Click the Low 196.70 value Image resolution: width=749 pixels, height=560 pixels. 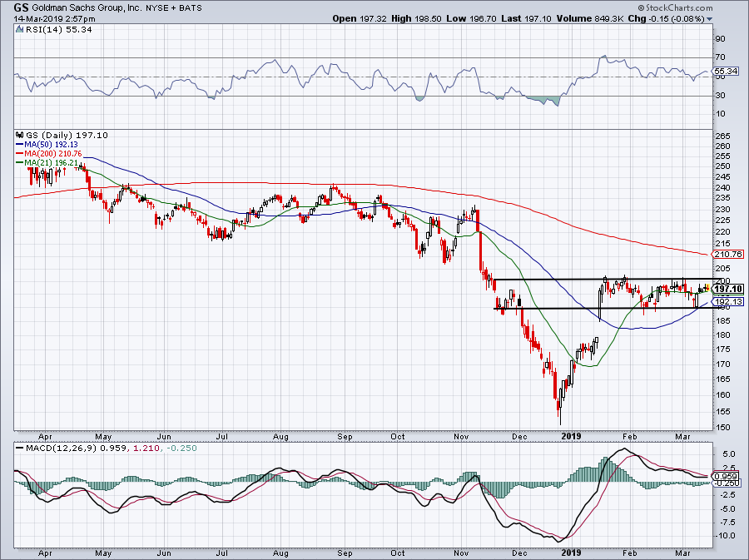471,18
